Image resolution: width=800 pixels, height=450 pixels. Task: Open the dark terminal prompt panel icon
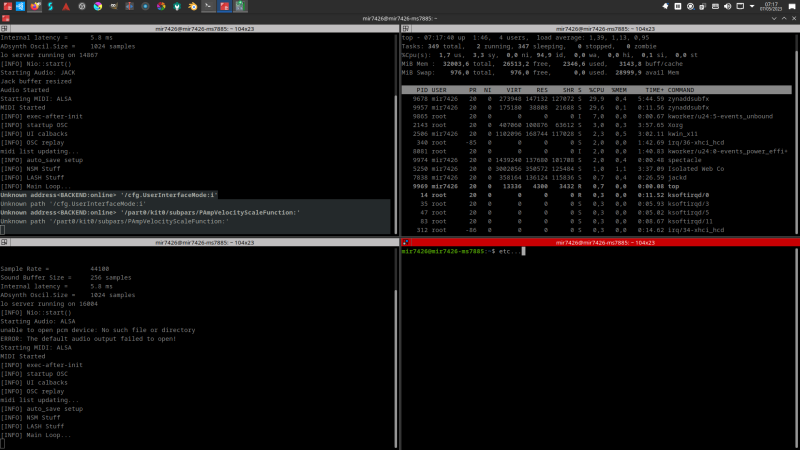(208, 6)
